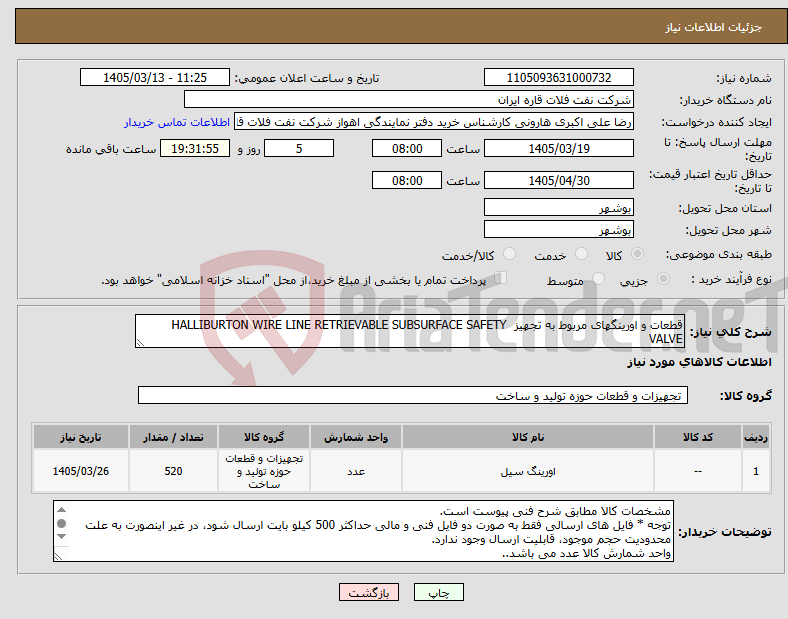The width and height of the screenshot is (788, 619).
Task: Click the row number cell 1
Action: point(756,471)
